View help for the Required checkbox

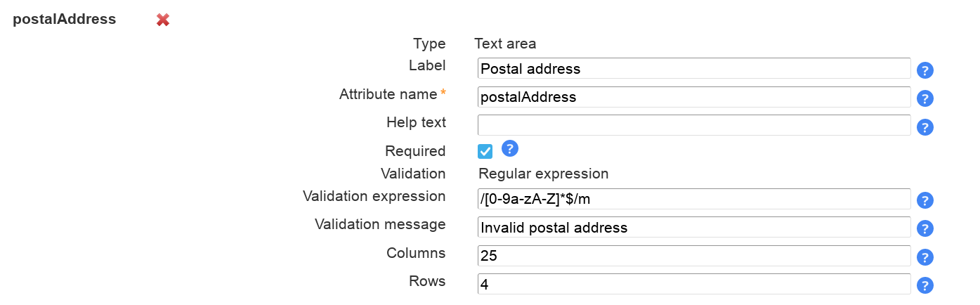pyautogui.click(x=510, y=148)
